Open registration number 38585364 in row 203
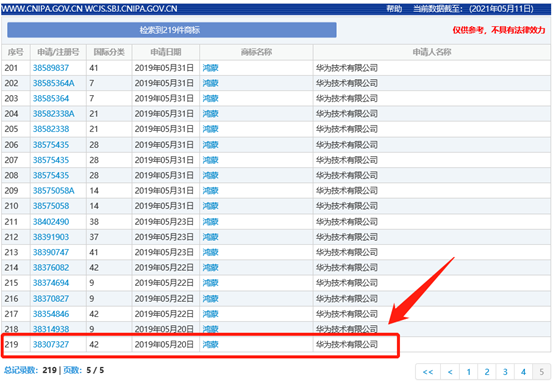553x381 pixels. point(51,98)
